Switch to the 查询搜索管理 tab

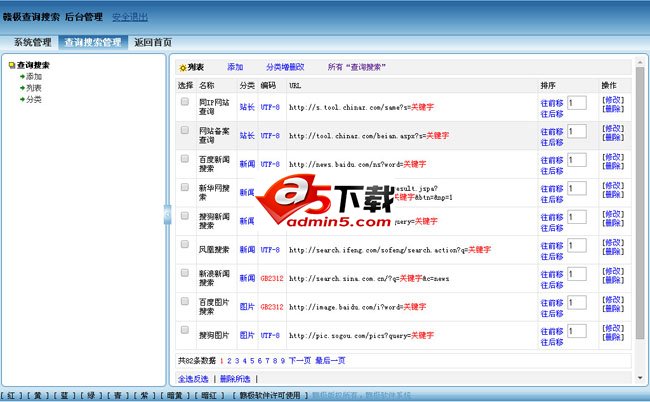93,42
